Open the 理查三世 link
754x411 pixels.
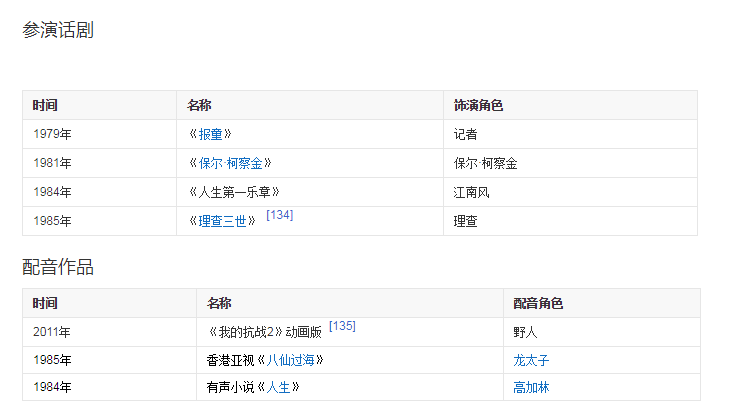[x=222, y=221]
